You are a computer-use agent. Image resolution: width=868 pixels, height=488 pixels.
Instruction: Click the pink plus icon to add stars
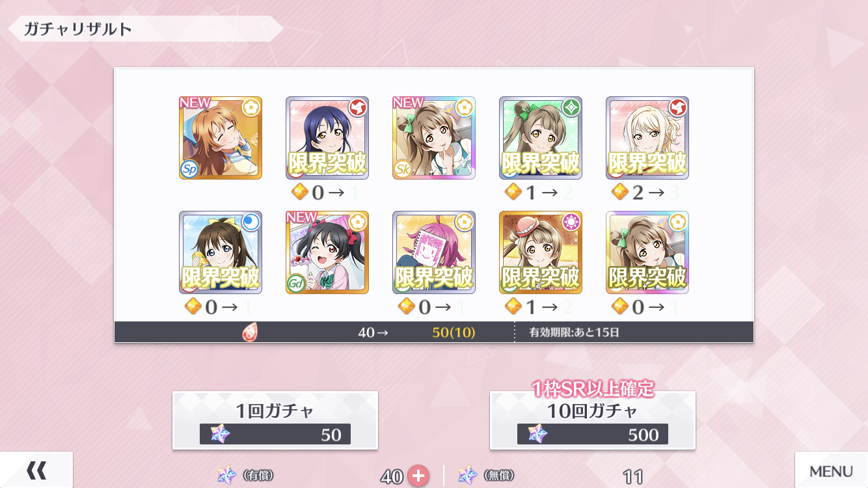tap(418, 476)
